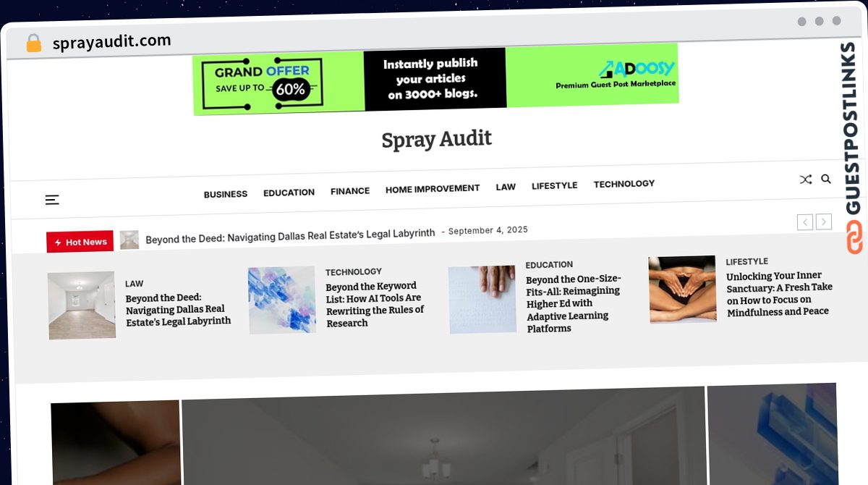Open the featured skin-tone image at left
The height and width of the screenshot is (485, 868).
(116, 442)
